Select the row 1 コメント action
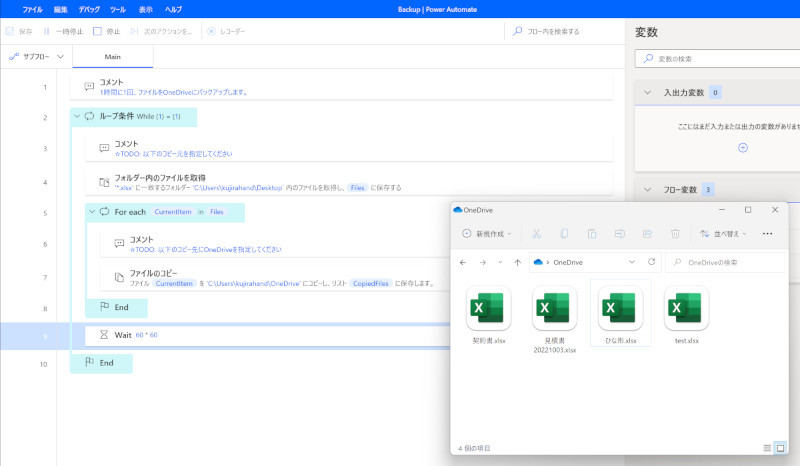 point(341,87)
